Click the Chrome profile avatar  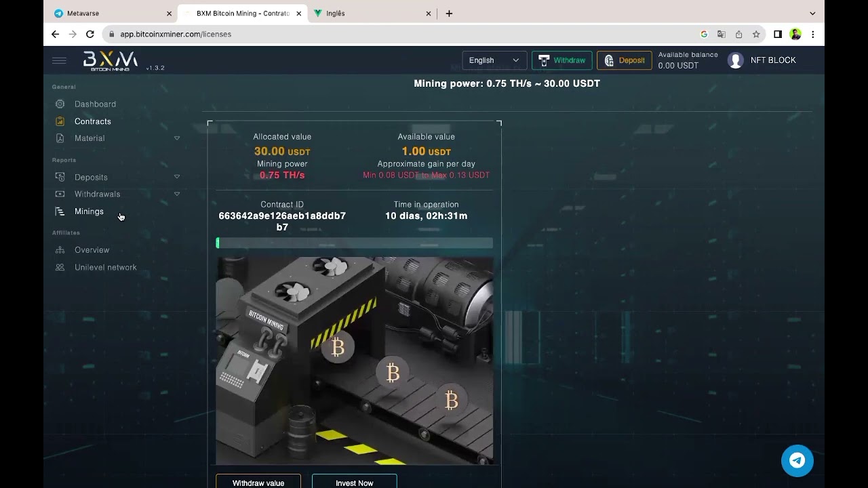[795, 34]
